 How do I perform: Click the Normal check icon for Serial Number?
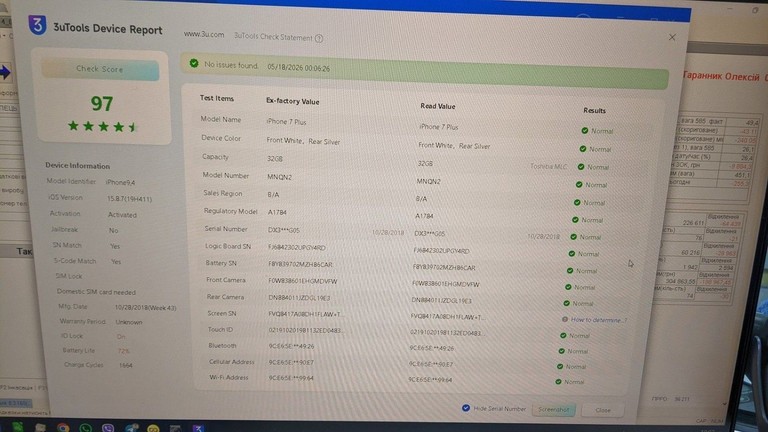[x=573, y=237]
